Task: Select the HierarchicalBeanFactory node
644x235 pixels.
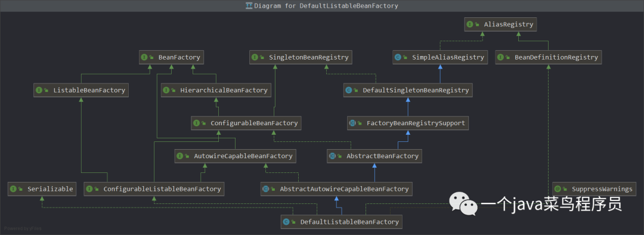Action: tap(216, 91)
